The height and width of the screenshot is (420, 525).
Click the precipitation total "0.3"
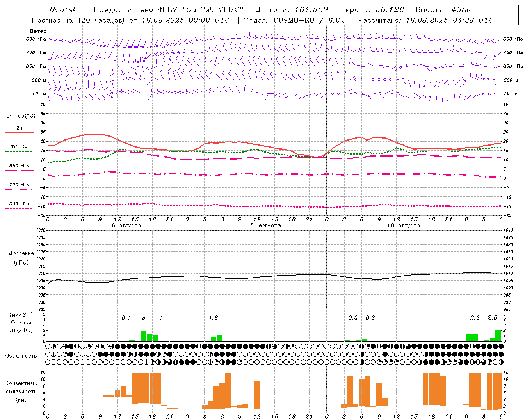[370, 318]
